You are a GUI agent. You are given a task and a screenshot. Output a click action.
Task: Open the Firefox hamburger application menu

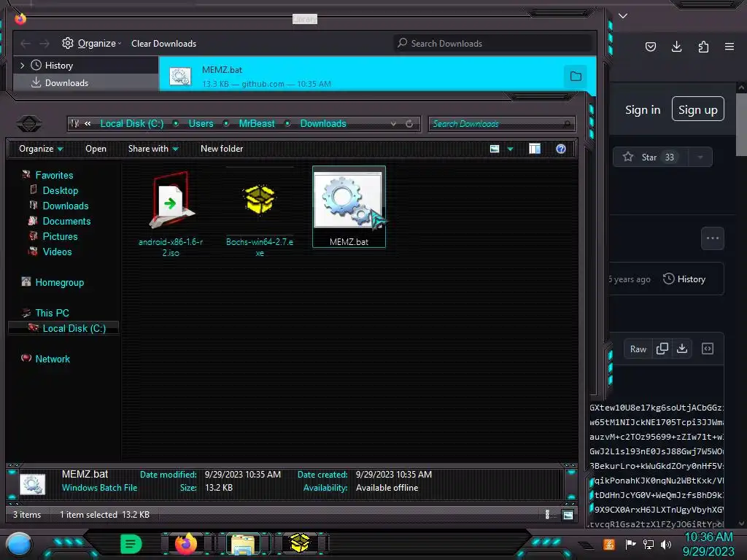click(729, 47)
